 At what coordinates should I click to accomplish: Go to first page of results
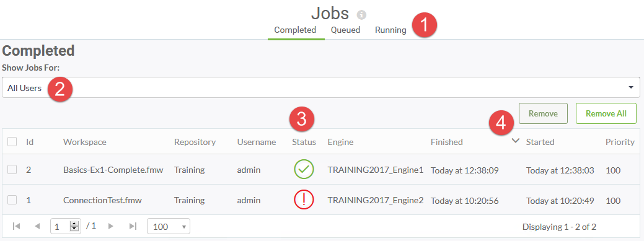17,226
